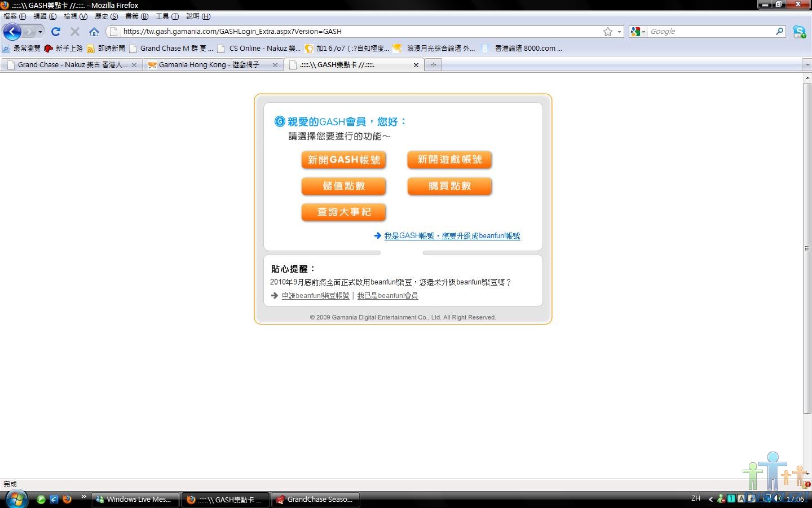Reload the current page
Viewport: 812px width, 508px height.
tap(55, 32)
